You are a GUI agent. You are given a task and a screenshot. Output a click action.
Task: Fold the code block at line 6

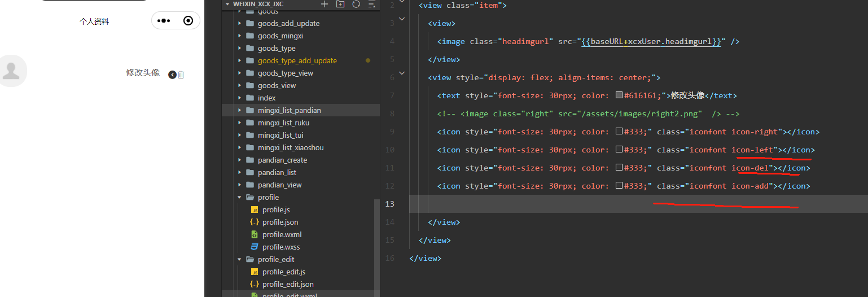pyautogui.click(x=402, y=73)
